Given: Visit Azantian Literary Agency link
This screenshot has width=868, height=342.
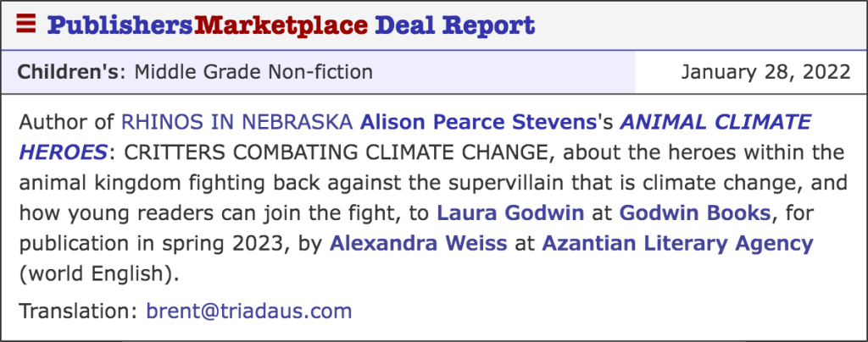Looking at the screenshot, I should pyautogui.click(x=677, y=244).
